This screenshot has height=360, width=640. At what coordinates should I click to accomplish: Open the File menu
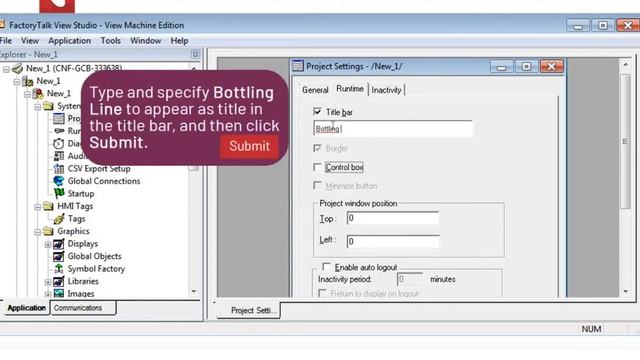tap(6, 41)
